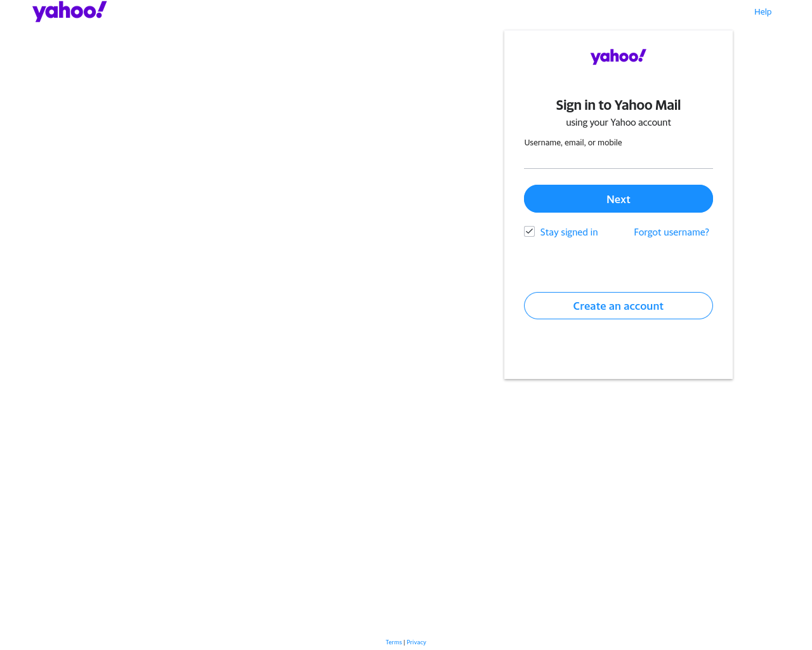
Task: Click the Next button
Action: [619, 199]
